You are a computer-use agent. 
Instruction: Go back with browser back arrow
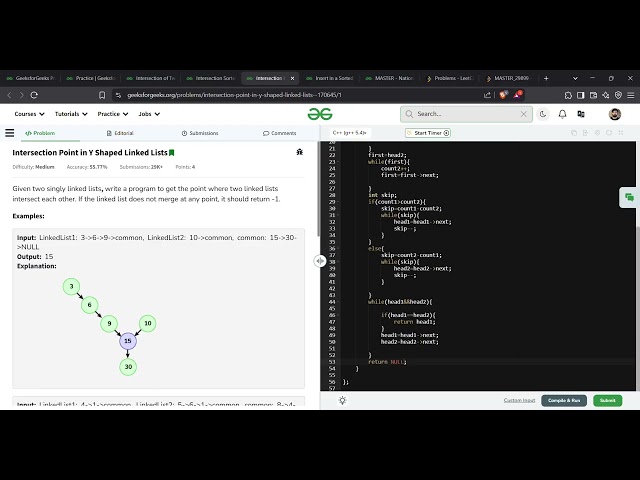(x=9, y=95)
